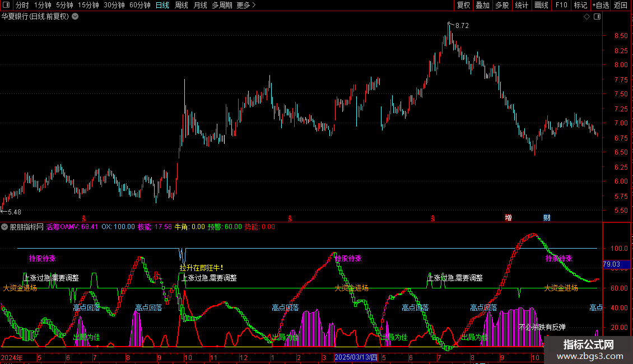Click the 返回 back button
The height and width of the screenshot is (364, 633).
pos(621,5)
